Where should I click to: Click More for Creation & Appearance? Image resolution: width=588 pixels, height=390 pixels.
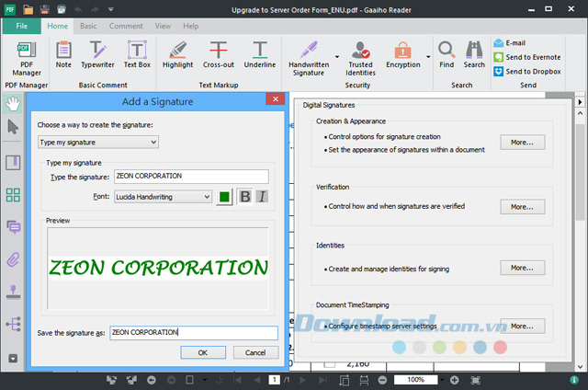(523, 143)
